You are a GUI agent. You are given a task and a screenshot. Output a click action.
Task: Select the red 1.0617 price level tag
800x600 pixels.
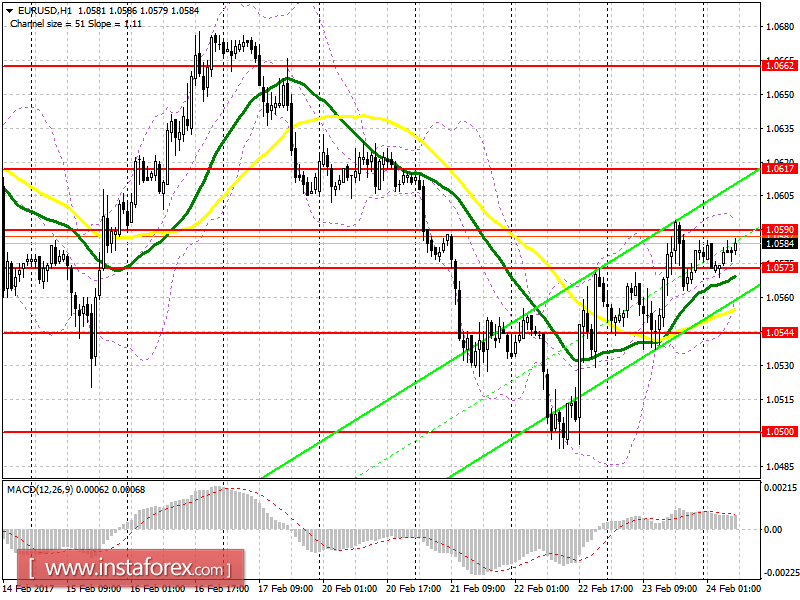(780, 168)
